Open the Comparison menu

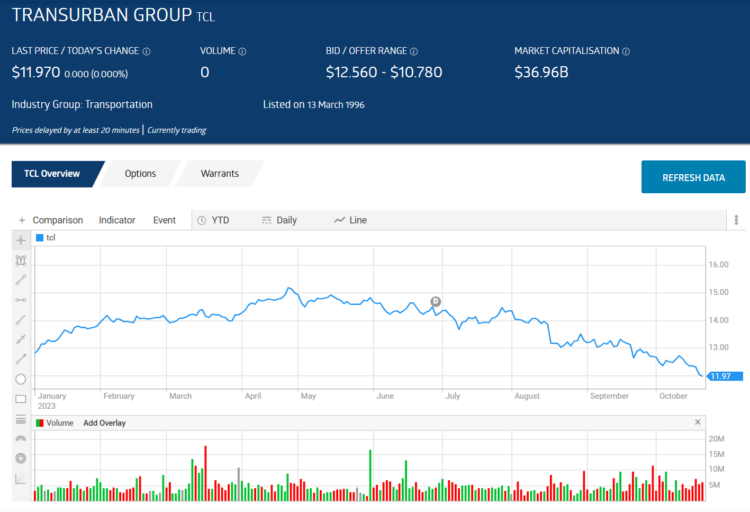[x=57, y=220]
